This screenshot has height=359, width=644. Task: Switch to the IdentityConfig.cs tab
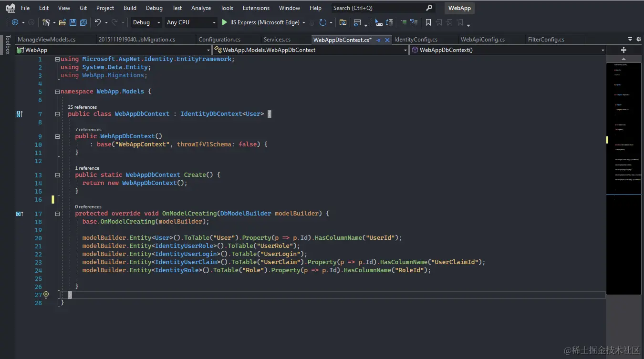point(415,40)
